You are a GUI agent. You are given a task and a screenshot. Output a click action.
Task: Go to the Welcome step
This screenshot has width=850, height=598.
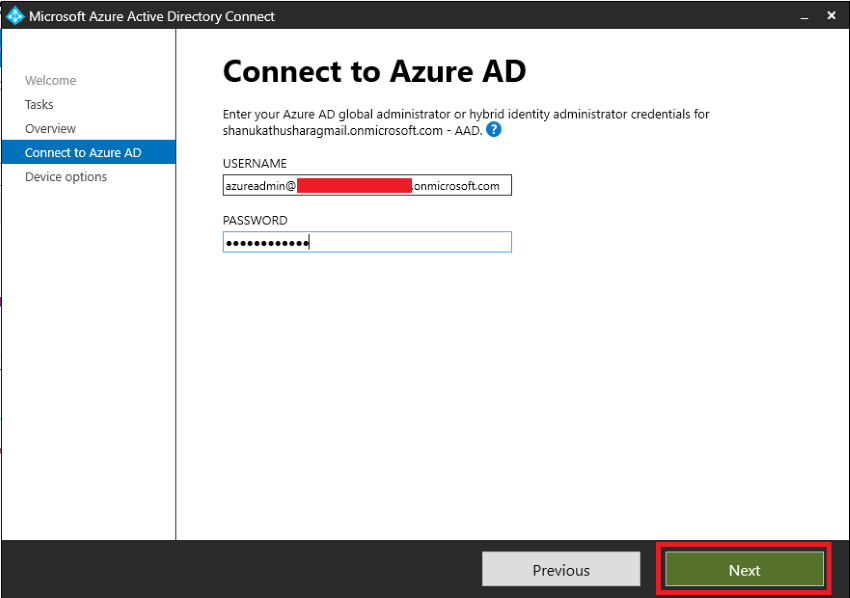pos(50,80)
